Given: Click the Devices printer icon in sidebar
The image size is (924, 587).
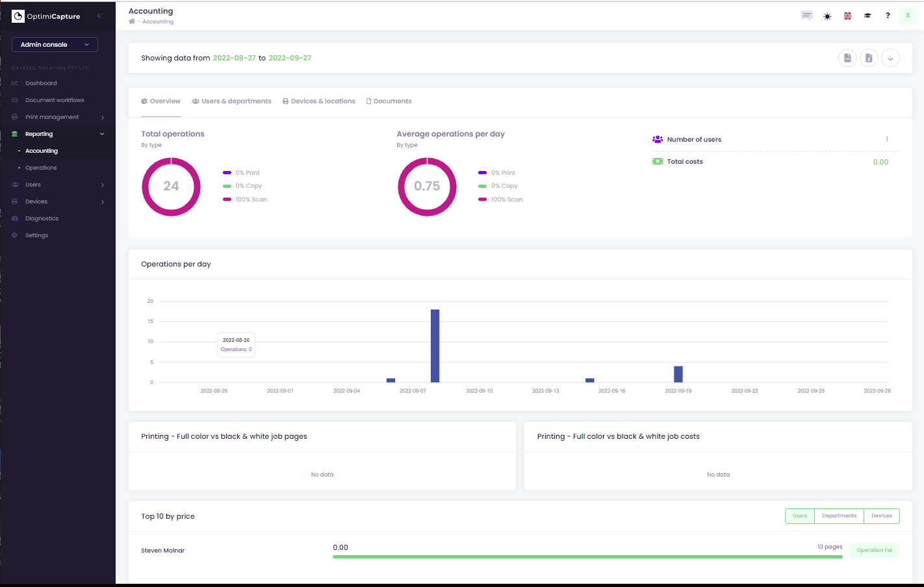Looking at the screenshot, I should pyautogui.click(x=14, y=202).
